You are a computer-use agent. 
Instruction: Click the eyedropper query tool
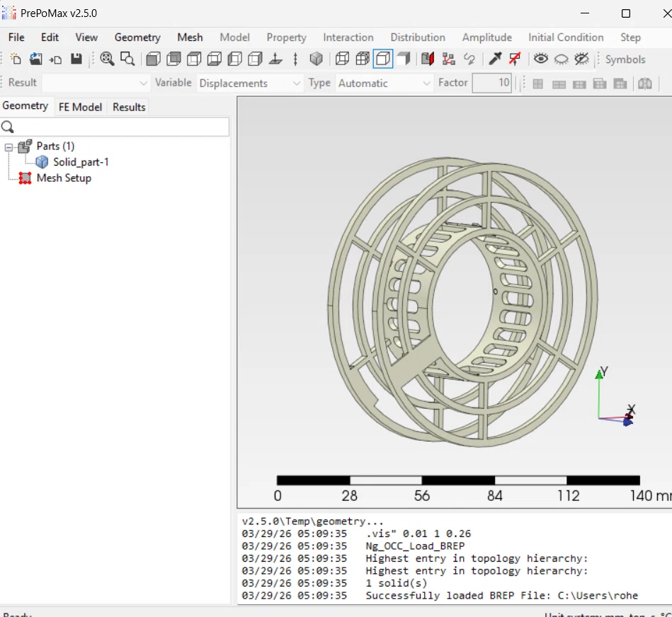coord(495,59)
